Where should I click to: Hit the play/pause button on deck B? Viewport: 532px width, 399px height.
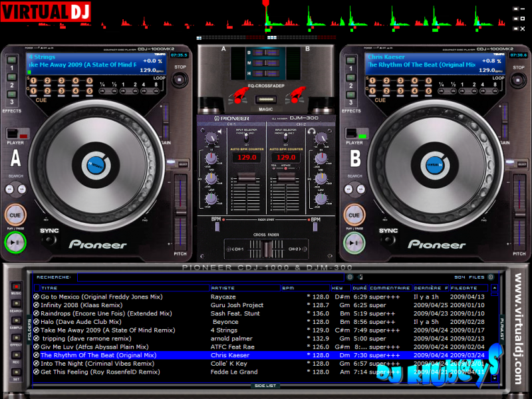(354, 243)
